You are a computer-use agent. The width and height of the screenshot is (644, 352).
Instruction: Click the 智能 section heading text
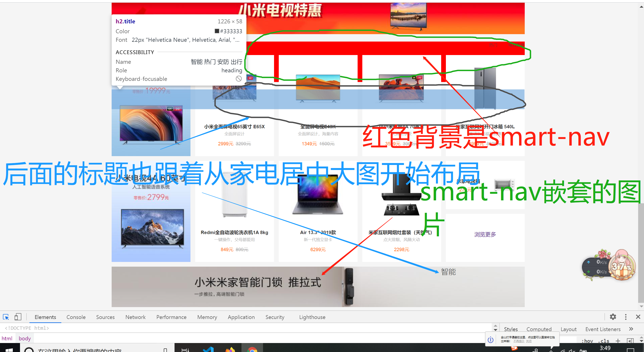click(x=448, y=272)
